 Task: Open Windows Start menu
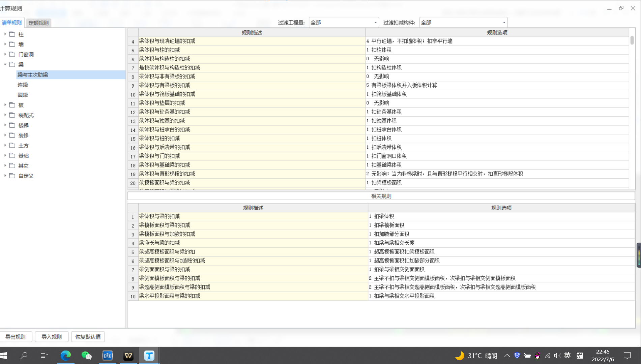click(x=4, y=356)
